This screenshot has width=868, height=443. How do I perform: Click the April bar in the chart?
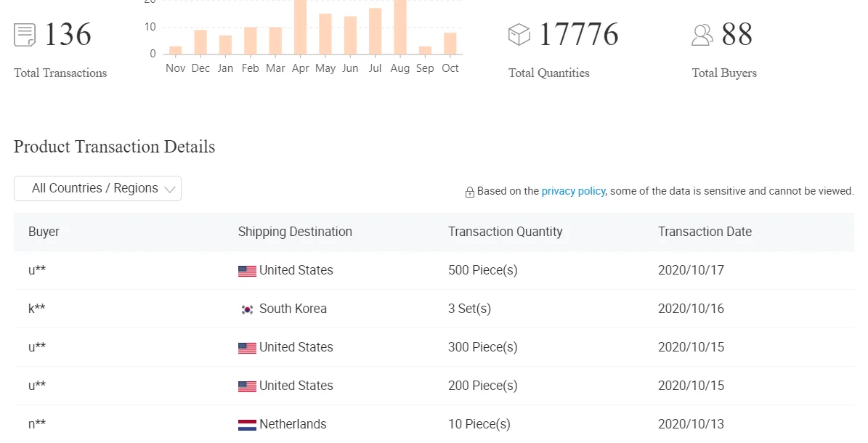pos(300,29)
